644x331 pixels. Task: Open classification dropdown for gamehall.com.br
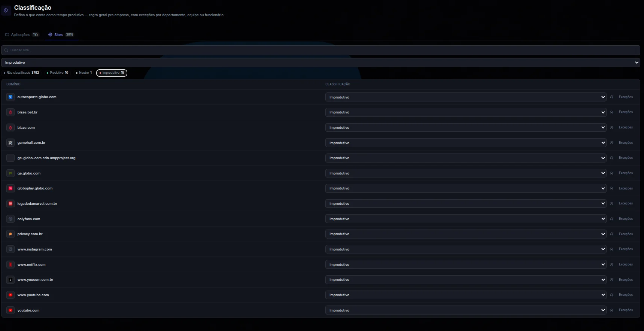click(x=466, y=143)
